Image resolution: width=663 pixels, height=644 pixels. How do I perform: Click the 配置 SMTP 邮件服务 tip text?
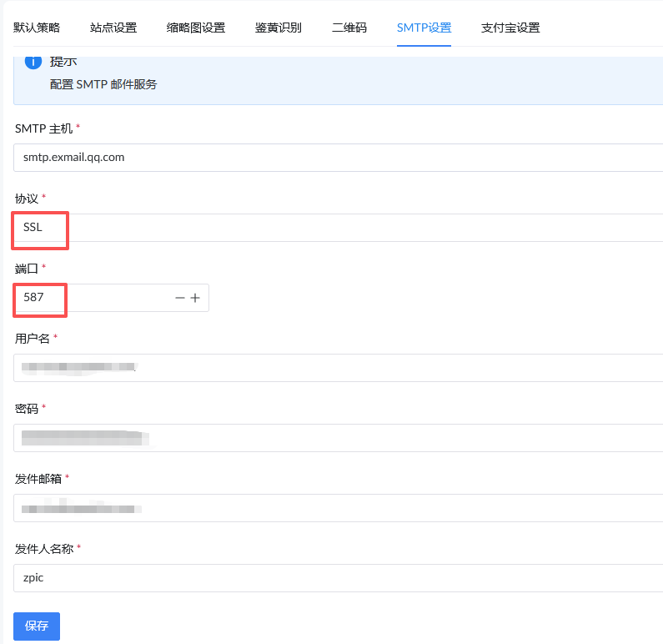click(103, 84)
